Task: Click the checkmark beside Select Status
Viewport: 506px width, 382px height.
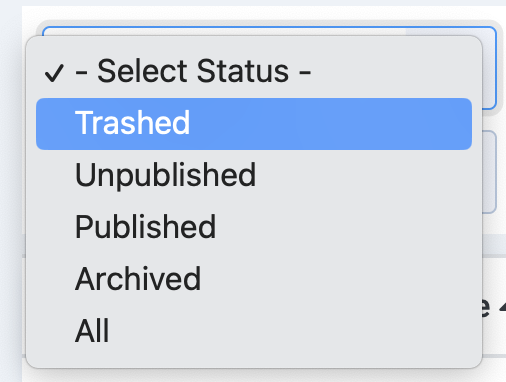Action: tap(54, 73)
